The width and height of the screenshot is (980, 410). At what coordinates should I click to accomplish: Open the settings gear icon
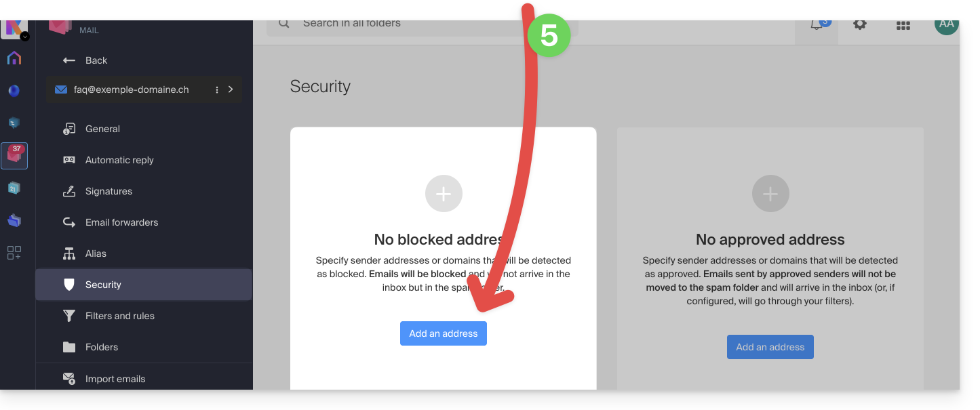pos(860,24)
